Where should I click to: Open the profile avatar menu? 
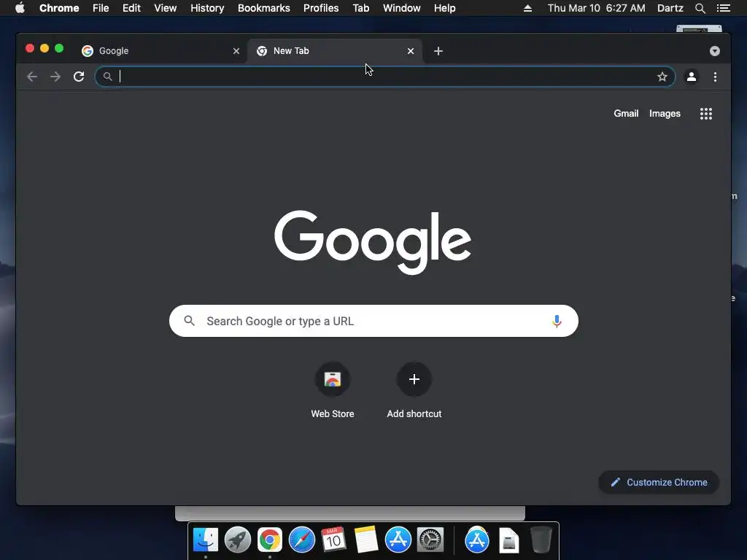click(692, 77)
